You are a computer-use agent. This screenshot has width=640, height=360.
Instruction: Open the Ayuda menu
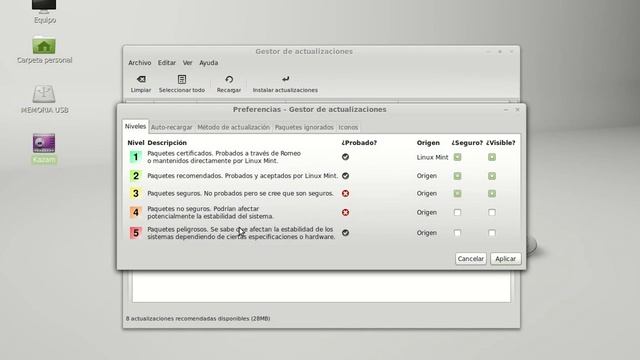(x=209, y=63)
